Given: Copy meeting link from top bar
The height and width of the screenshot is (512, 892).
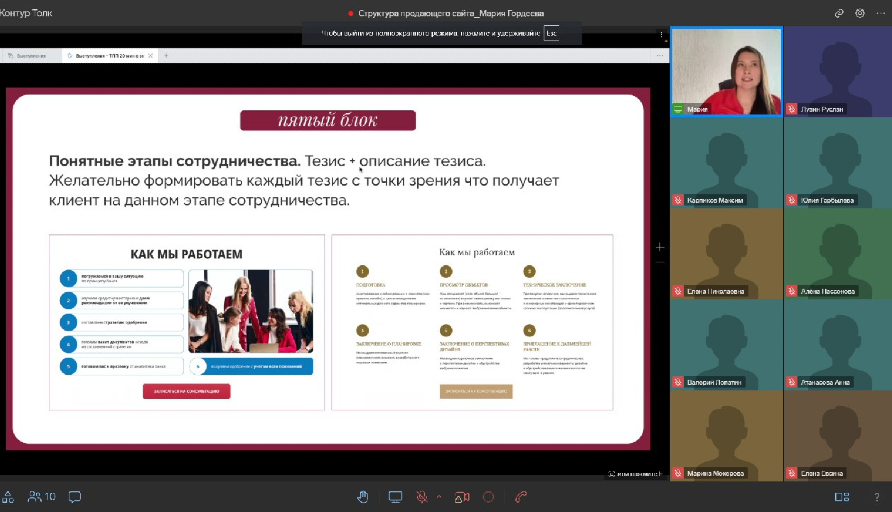Looking at the screenshot, I should pos(839,13).
